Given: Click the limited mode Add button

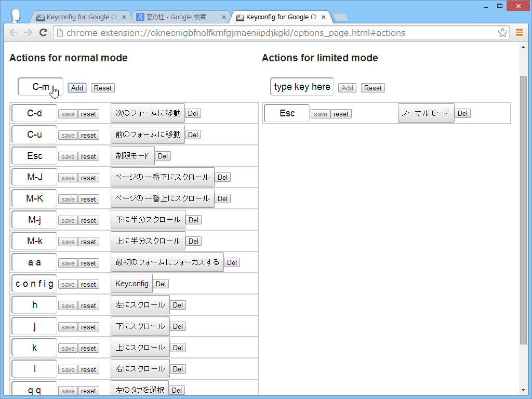Looking at the screenshot, I should click(347, 88).
